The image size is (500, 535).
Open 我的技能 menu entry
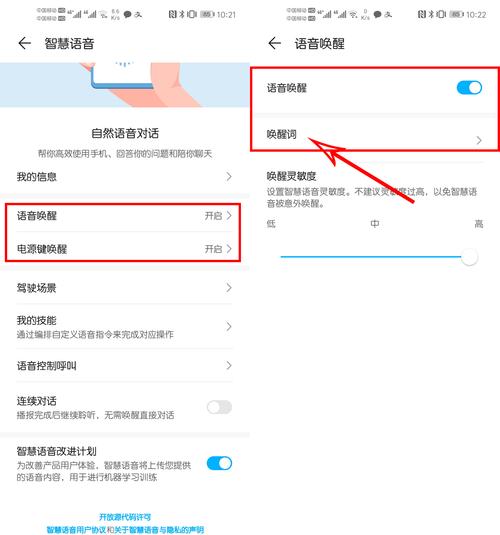point(124,327)
